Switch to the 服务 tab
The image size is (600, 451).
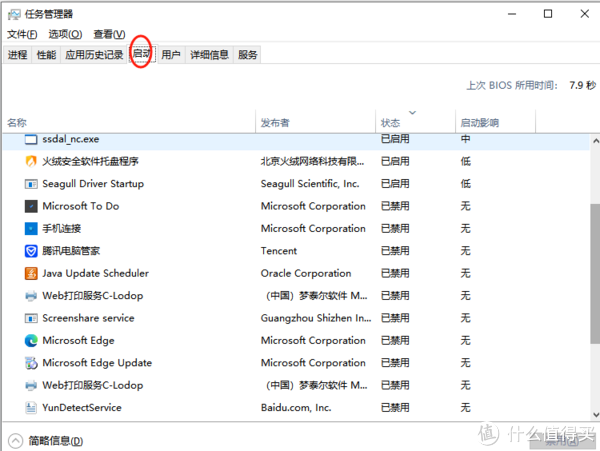[247, 55]
